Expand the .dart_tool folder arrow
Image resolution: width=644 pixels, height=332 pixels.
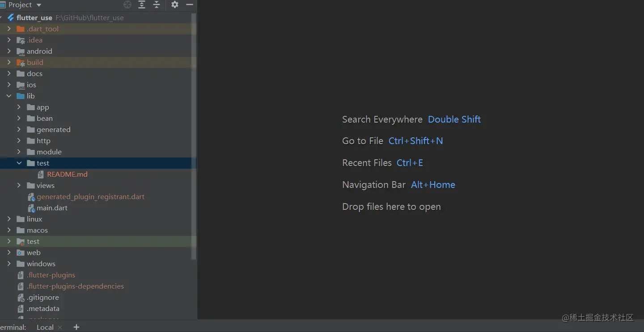[x=9, y=29]
